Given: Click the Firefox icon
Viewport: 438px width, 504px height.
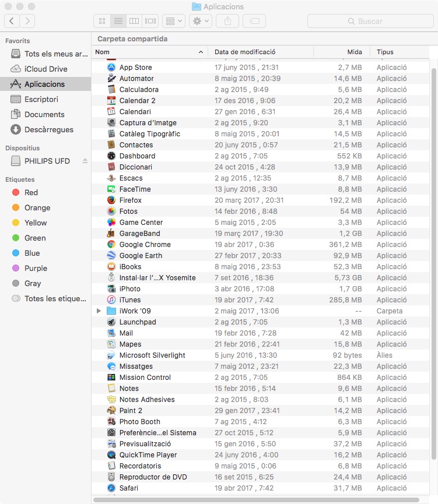Looking at the screenshot, I should (111, 200).
